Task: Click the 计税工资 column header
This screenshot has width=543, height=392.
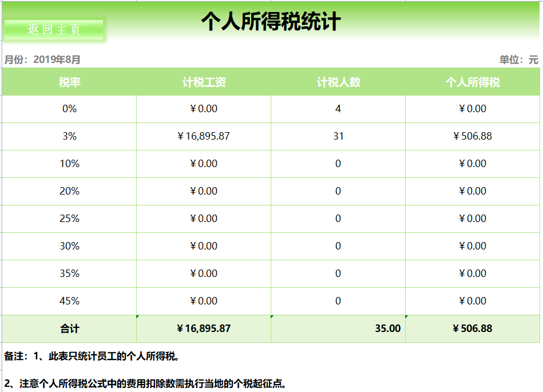Action: pos(204,82)
